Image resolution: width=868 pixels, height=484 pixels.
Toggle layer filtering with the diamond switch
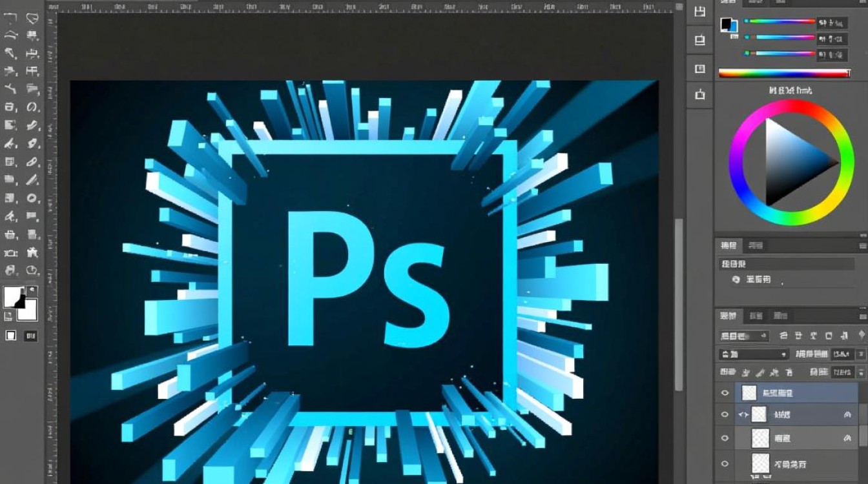[862, 336]
